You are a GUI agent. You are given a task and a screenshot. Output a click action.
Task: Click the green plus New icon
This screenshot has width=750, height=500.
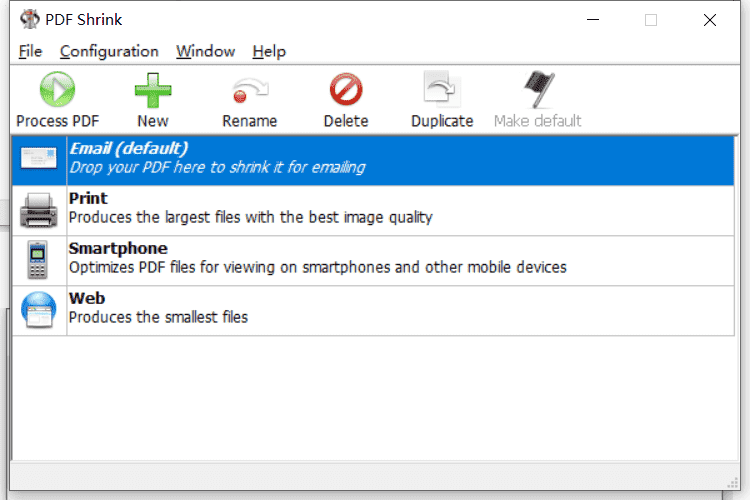point(153,90)
